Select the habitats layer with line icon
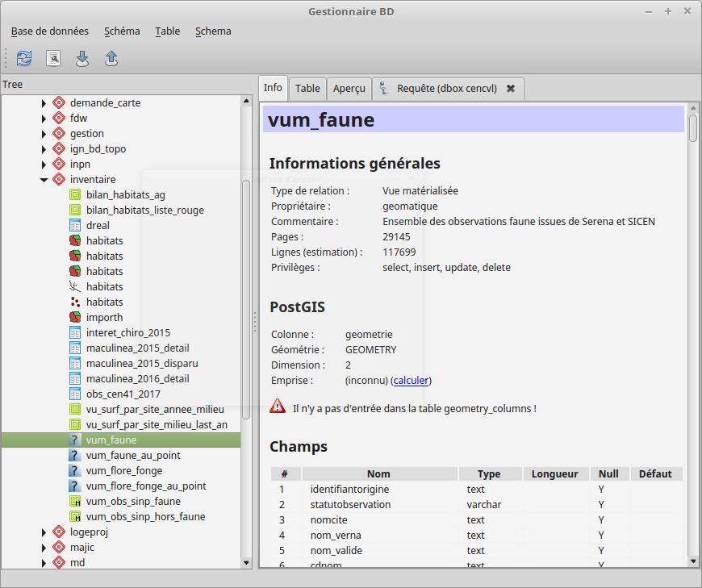This screenshot has height=588, width=702. tap(104, 286)
